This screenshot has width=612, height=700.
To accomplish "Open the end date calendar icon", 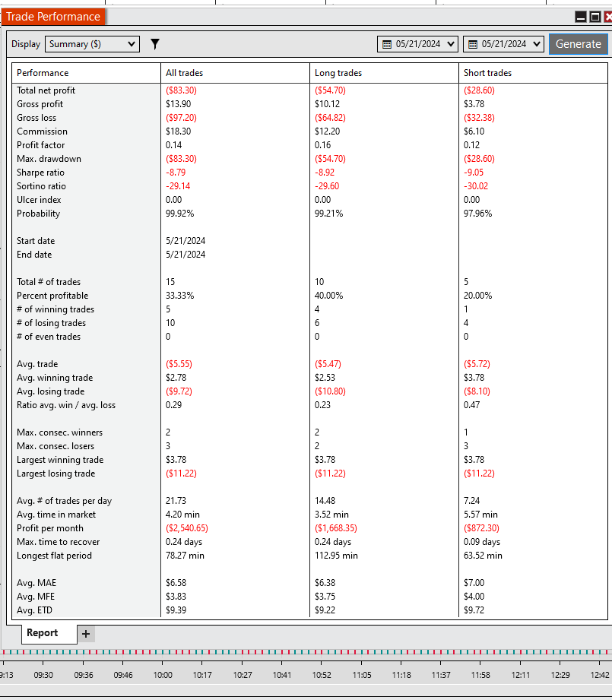I will coord(473,44).
